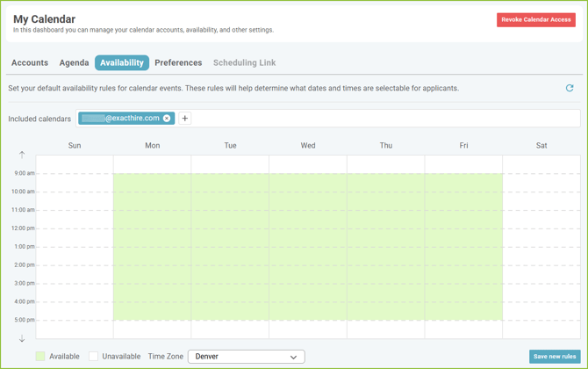Toggle Saturday 12:00 pm availability slot

(541, 237)
